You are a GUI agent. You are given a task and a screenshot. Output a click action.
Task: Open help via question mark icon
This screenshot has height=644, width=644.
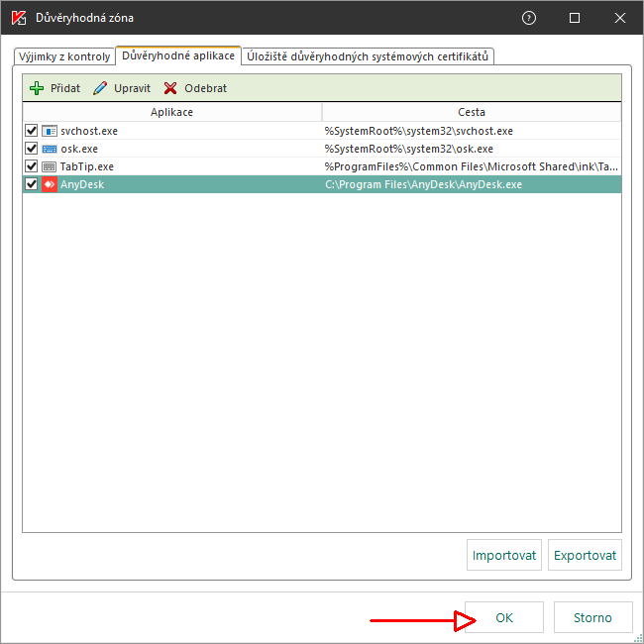click(529, 18)
